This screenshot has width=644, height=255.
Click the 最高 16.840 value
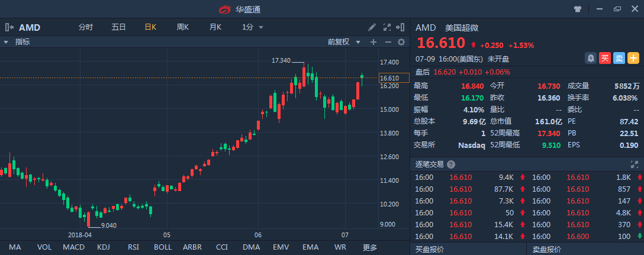473,86
